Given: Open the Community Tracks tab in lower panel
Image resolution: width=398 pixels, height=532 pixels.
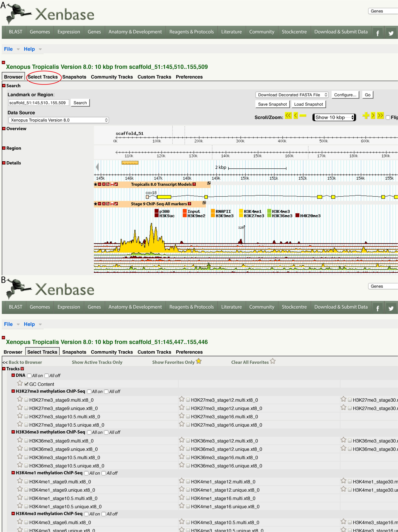Looking at the screenshot, I should pyautogui.click(x=112, y=352).
